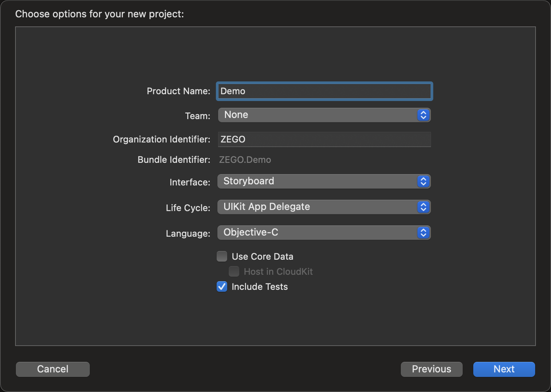The image size is (551, 392).
Task: Expand the Life Cycle UIKit App Delegate menu
Action: tap(317, 207)
